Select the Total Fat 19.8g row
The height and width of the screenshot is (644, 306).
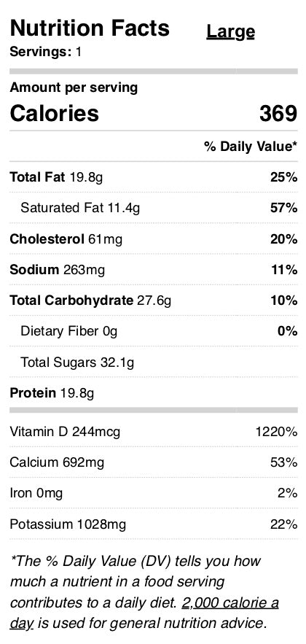point(154,177)
